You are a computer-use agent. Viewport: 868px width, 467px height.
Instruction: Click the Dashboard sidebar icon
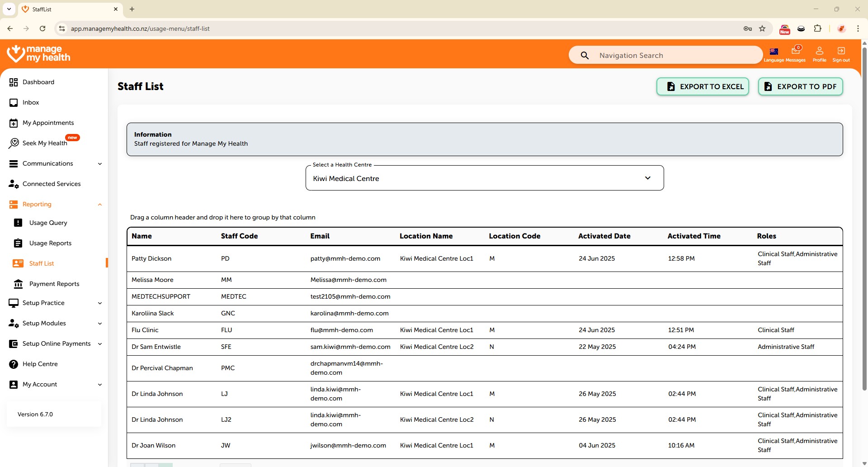point(14,82)
